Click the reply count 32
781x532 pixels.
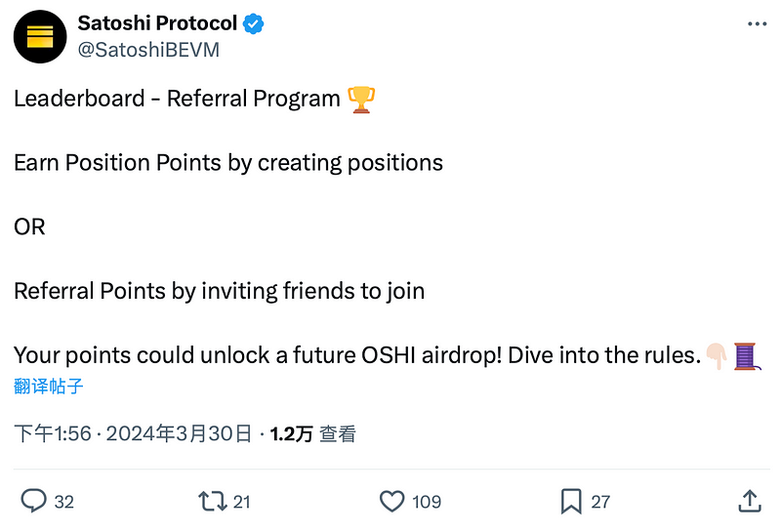coord(63,502)
